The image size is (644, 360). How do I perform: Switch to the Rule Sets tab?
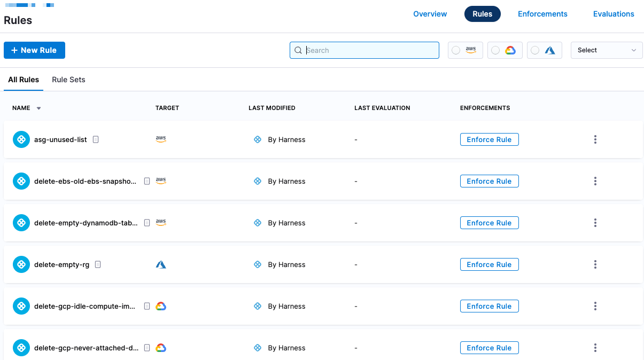coord(68,80)
